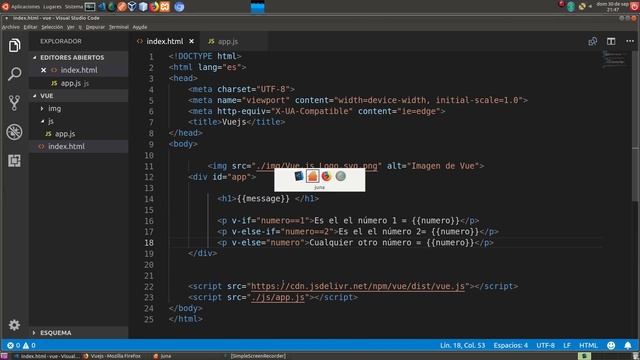This screenshot has width=640, height=360.
Task: Click errors and warnings count in status bar
Action: (21, 345)
